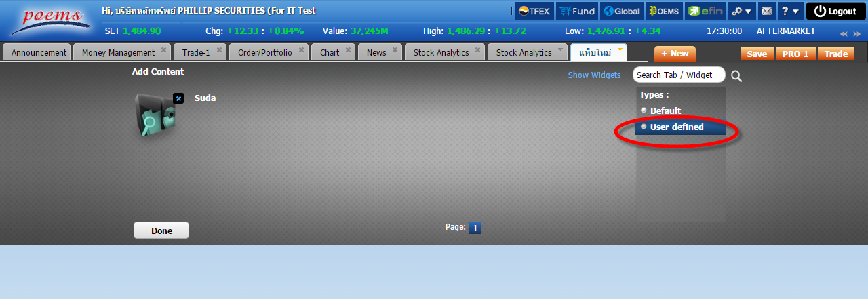
Task: Click the Show Widgets link
Action: point(594,75)
